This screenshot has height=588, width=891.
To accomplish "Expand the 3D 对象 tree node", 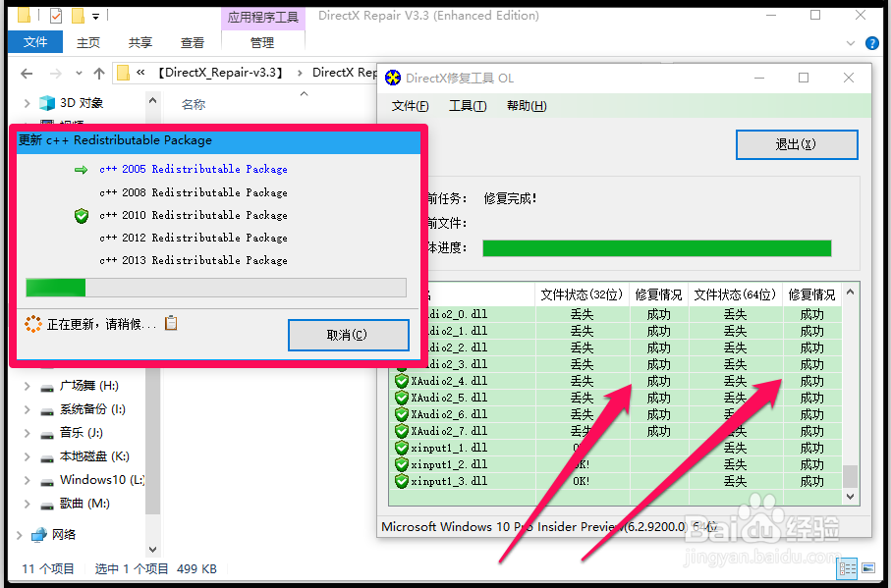I will click(27, 103).
